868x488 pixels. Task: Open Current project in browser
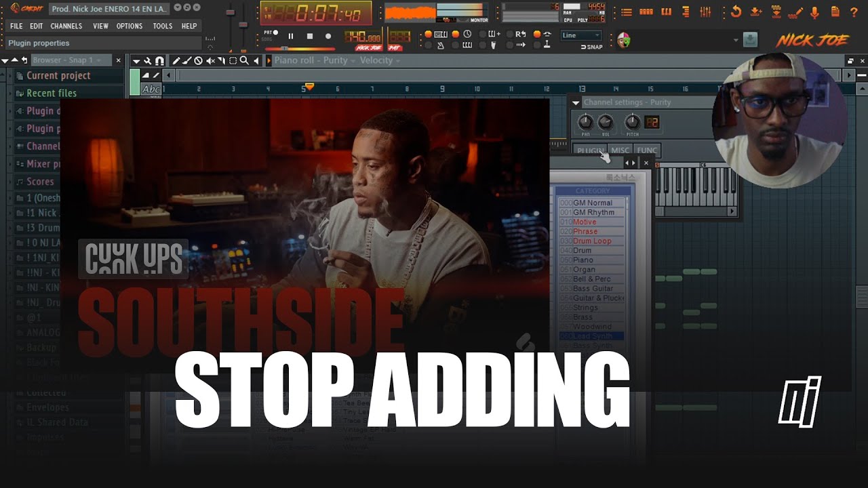(58, 75)
